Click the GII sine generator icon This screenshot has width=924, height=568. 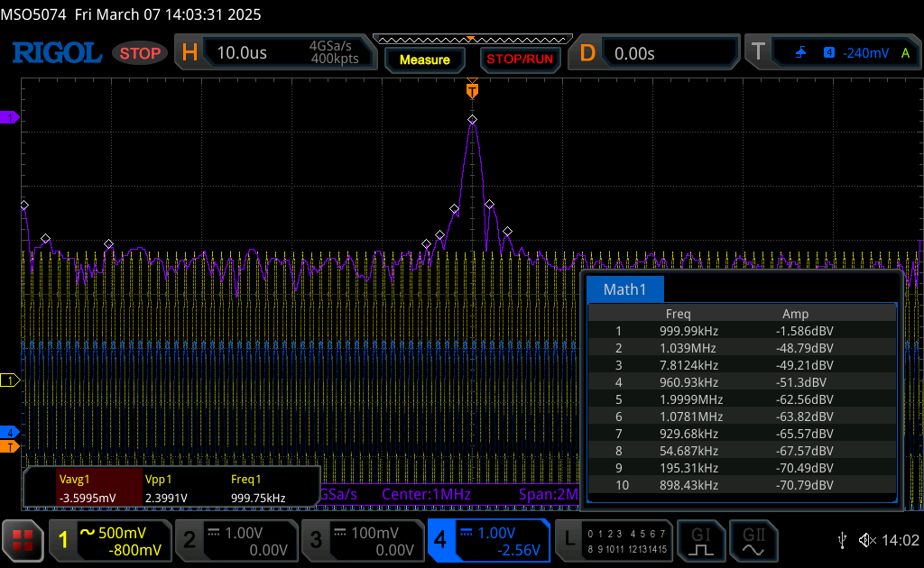pyautogui.click(x=753, y=541)
